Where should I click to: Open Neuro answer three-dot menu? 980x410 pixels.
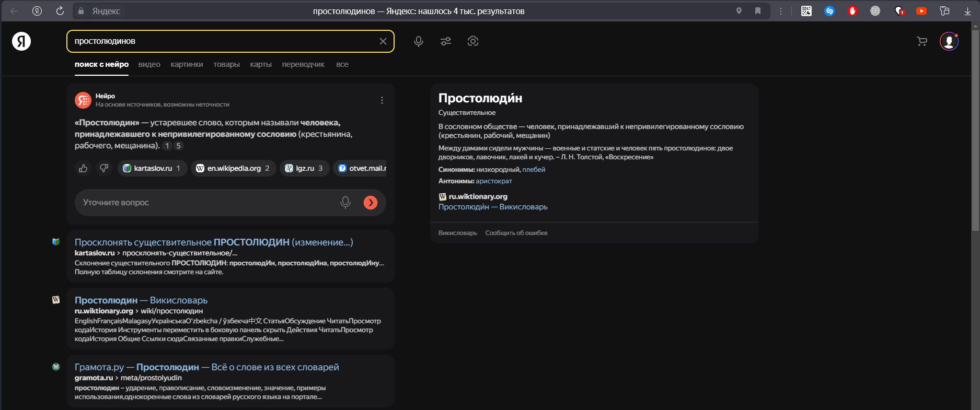pyautogui.click(x=382, y=100)
